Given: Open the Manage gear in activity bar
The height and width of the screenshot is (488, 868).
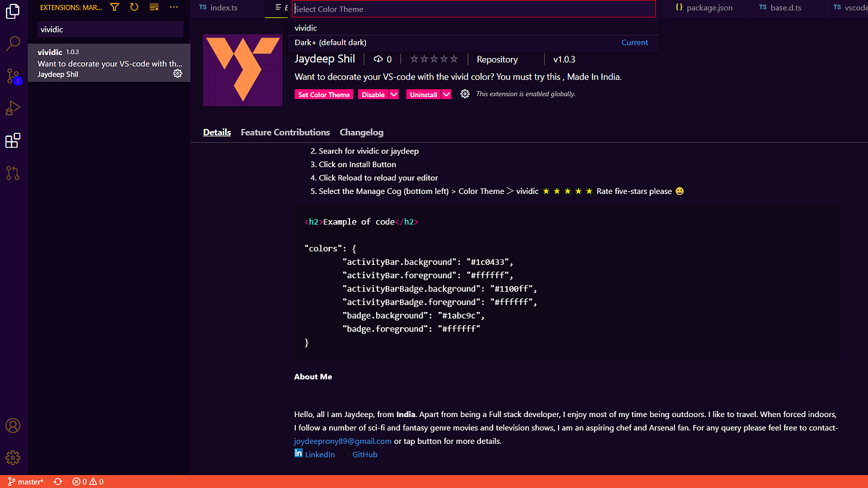Looking at the screenshot, I should click(x=12, y=457).
